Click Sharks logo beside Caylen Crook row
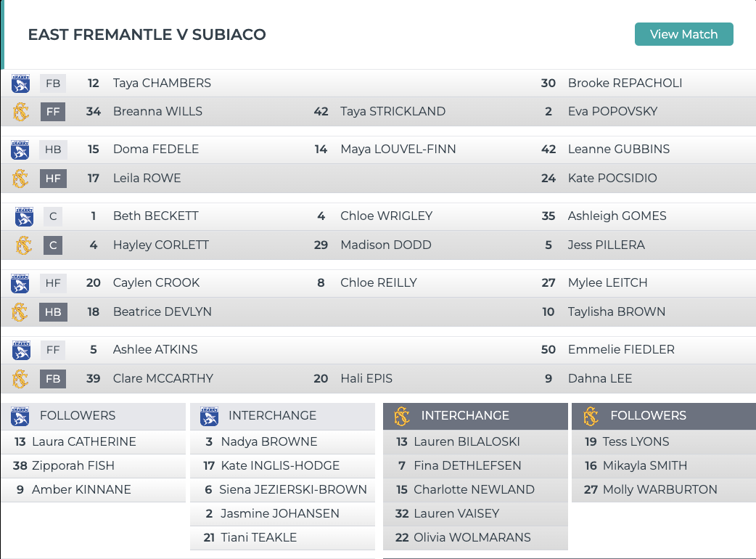Image resolution: width=756 pixels, height=559 pixels. (x=20, y=283)
